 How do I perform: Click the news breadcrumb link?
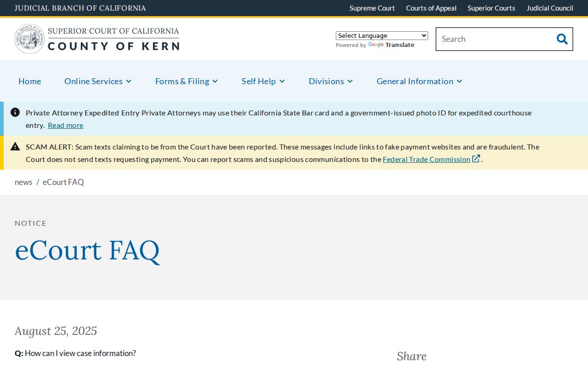tap(23, 182)
